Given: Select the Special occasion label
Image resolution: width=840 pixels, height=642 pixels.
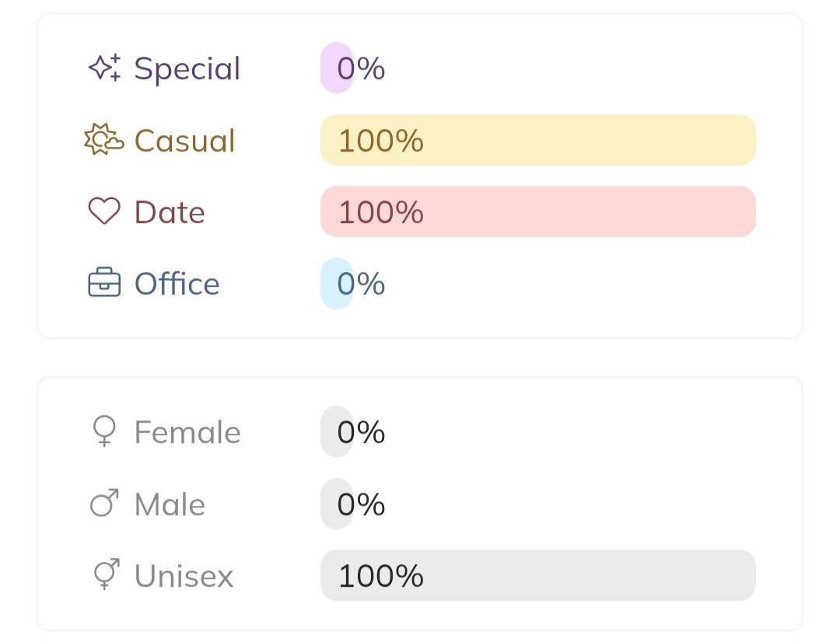Looking at the screenshot, I should [x=187, y=68].
